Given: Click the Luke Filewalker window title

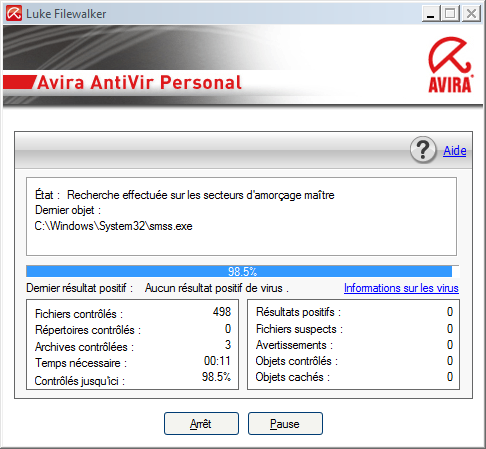Looking at the screenshot, I should click(x=66, y=14).
